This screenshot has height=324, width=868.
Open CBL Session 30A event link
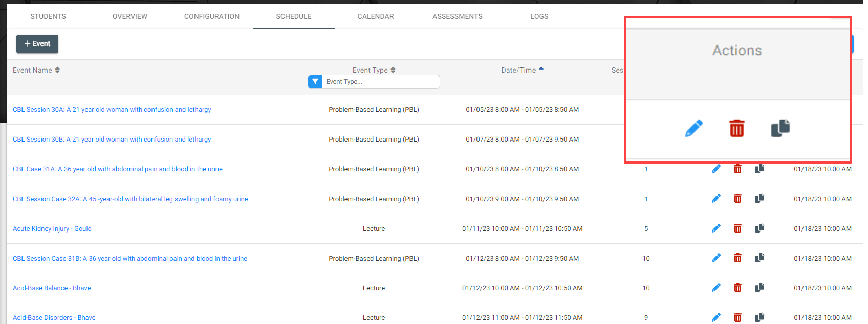[112, 109]
